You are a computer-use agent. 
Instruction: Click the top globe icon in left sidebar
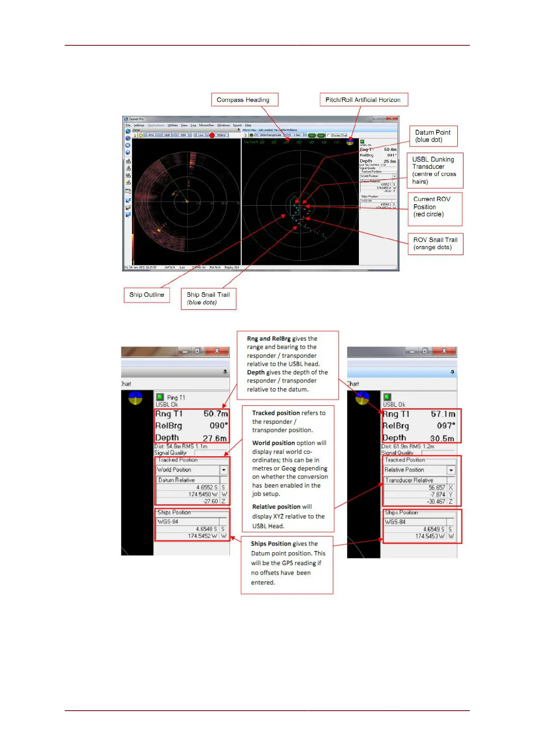click(x=128, y=132)
